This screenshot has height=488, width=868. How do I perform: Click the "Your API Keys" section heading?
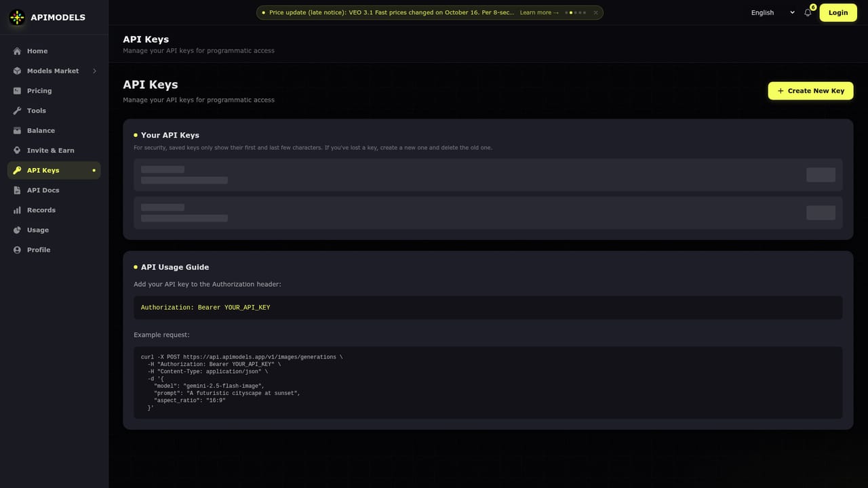(170, 135)
